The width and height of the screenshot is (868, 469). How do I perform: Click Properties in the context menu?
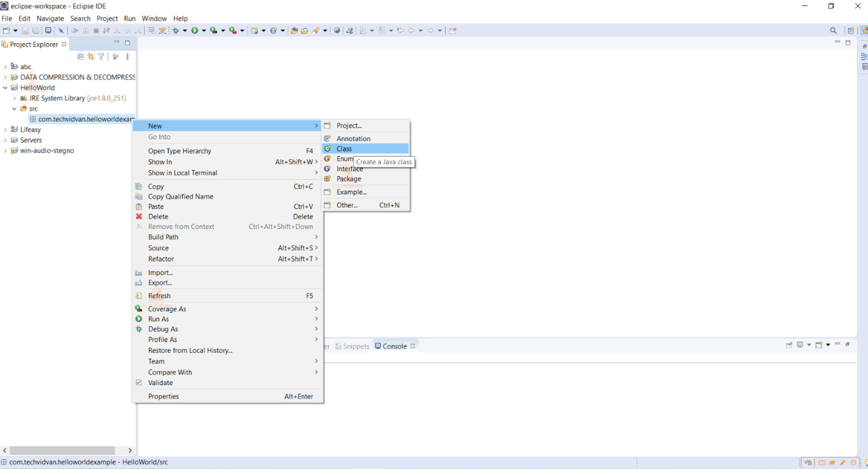pyautogui.click(x=228, y=396)
